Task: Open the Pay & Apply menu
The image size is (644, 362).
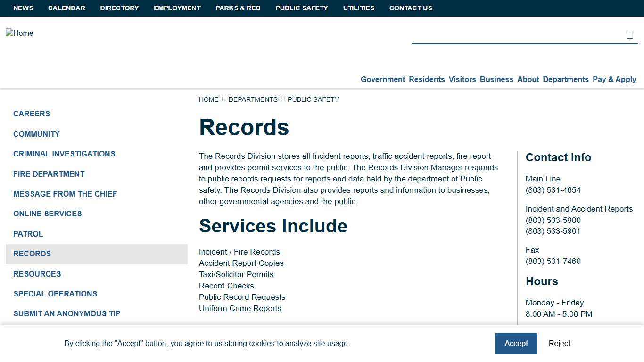Action: click(614, 79)
